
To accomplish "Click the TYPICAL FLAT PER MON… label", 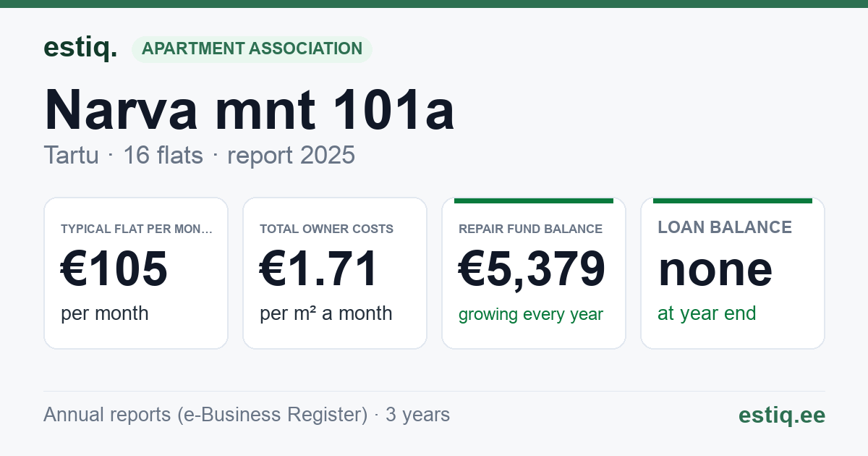I will tap(137, 229).
